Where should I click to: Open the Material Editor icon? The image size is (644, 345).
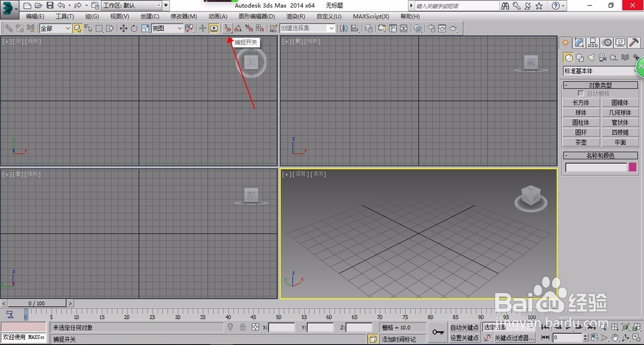click(x=418, y=28)
